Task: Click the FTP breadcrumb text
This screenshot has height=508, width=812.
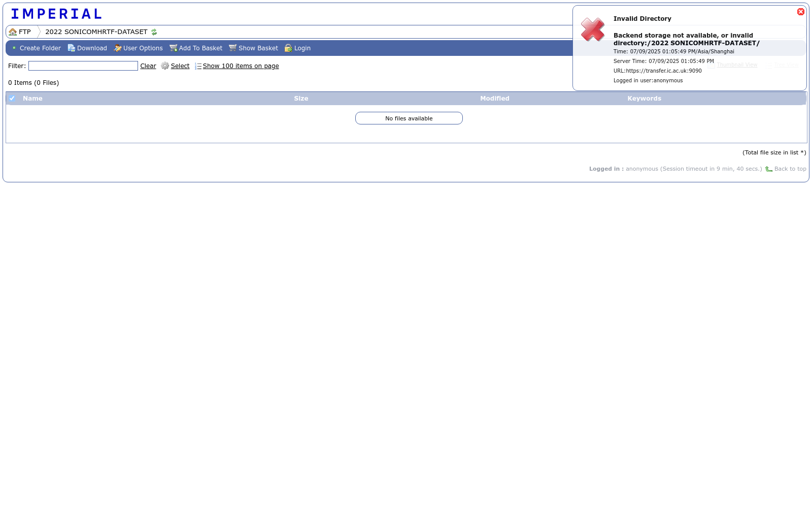Action: pos(25,32)
